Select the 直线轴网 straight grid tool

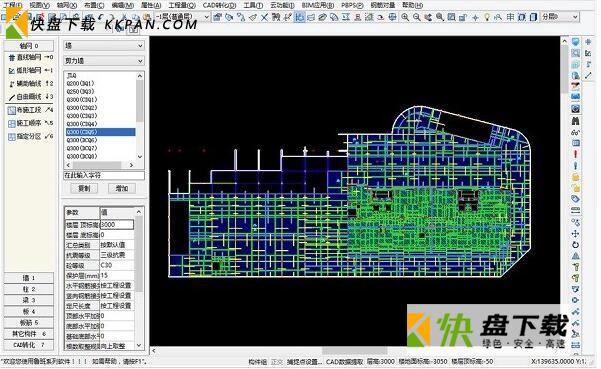pos(30,57)
